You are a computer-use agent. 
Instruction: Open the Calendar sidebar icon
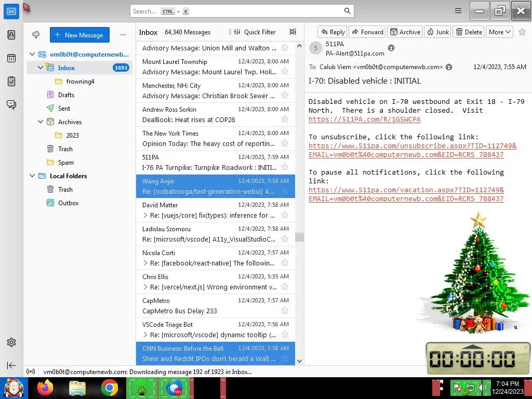[11, 58]
